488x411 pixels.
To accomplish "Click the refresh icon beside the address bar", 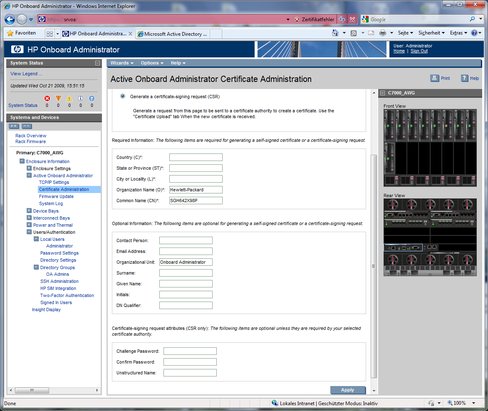I will coord(342,20).
